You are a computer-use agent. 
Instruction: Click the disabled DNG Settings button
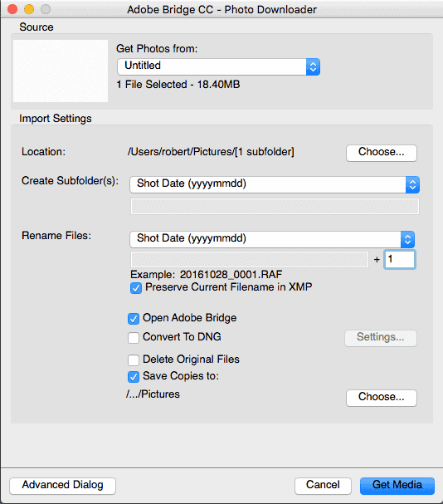point(381,338)
